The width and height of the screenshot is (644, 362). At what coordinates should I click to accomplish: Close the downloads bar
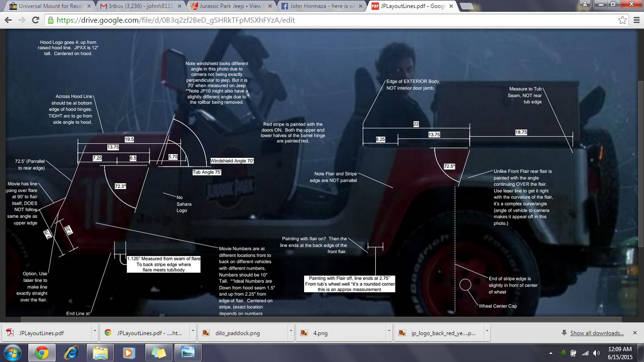tap(635, 333)
